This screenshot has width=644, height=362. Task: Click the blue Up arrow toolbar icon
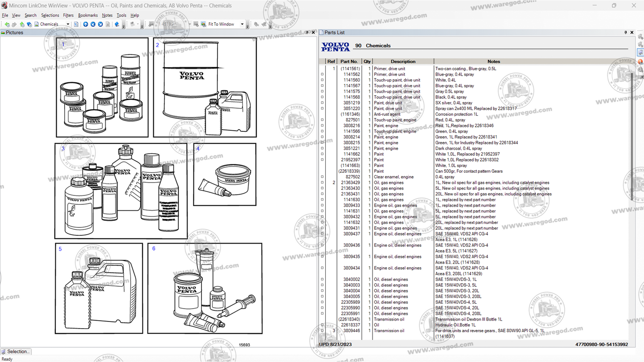point(86,24)
